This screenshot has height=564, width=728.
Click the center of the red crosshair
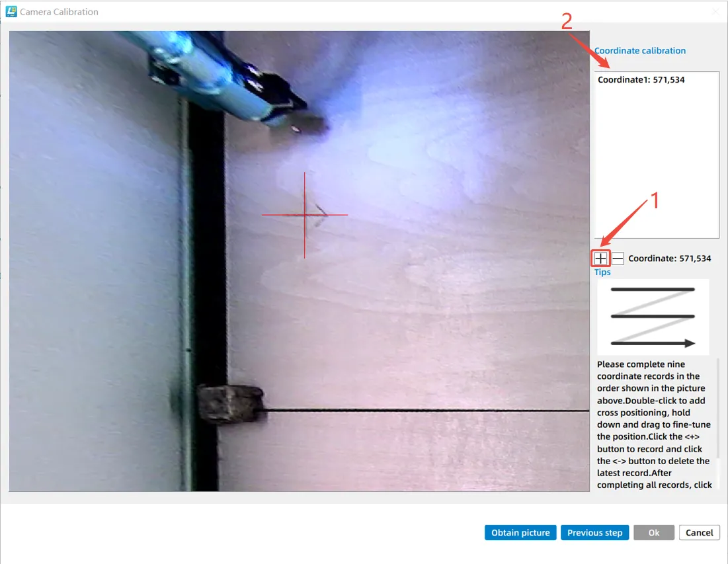305,215
